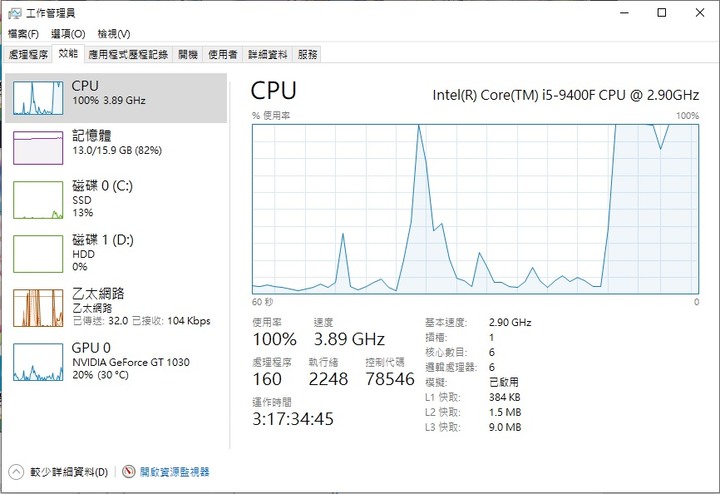
Task: Click the Task Manager title bar icon
Action: click(15, 13)
